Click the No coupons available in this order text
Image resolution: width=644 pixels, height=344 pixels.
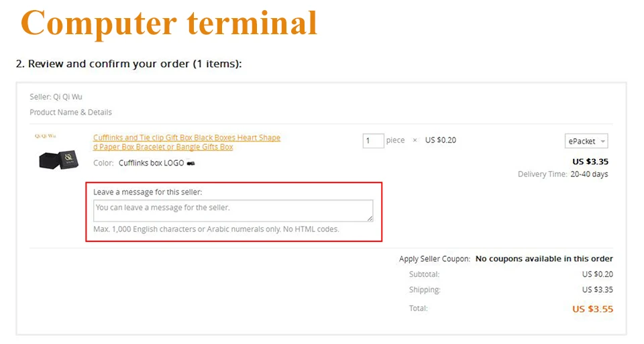[x=544, y=259]
